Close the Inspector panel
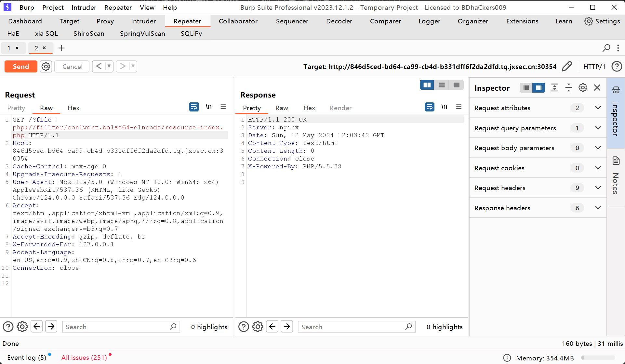Screen dimensions: 625x364 (597, 87)
